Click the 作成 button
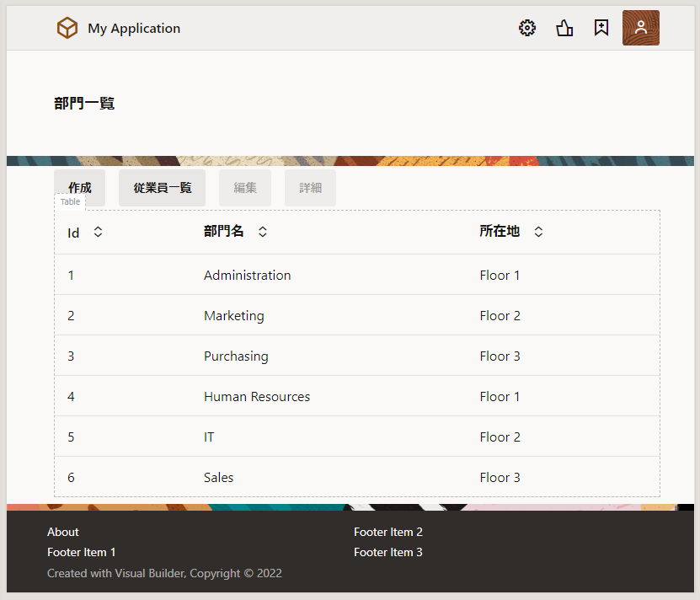This screenshot has width=700, height=600. point(80,188)
